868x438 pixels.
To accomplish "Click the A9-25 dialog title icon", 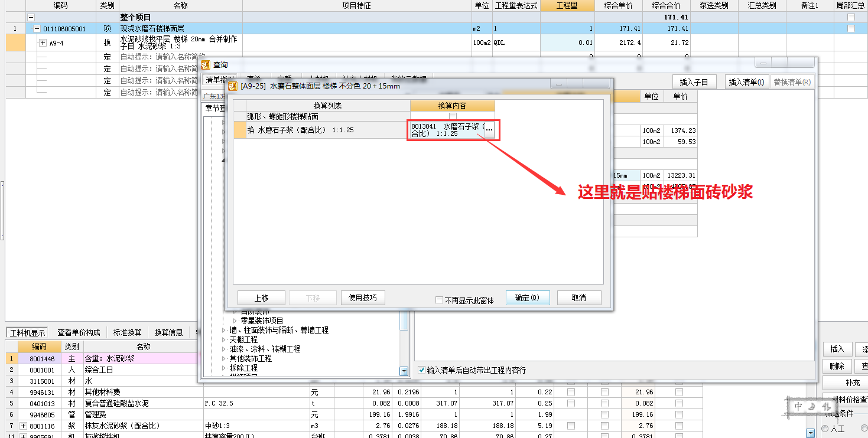I will [233, 86].
